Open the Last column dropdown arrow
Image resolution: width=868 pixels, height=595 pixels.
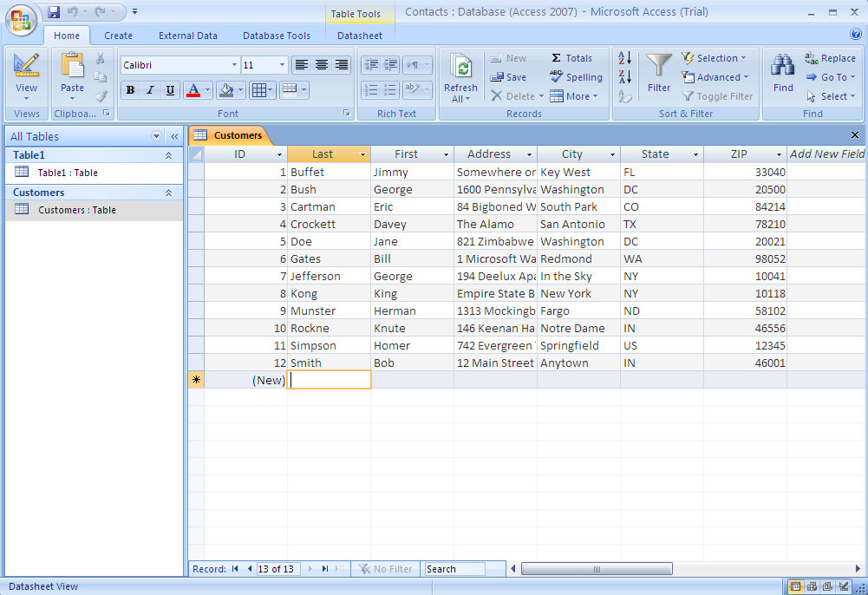[x=362, y=154]
